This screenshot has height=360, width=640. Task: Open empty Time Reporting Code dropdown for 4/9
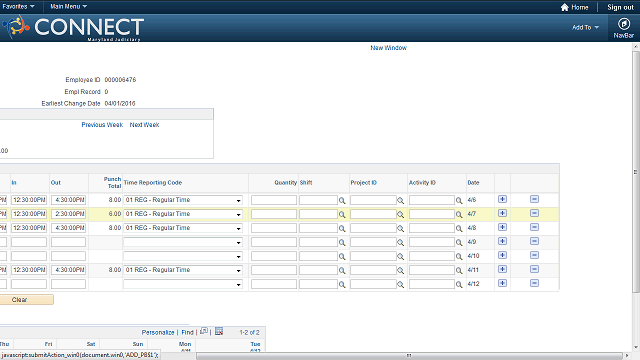point(183,242)
